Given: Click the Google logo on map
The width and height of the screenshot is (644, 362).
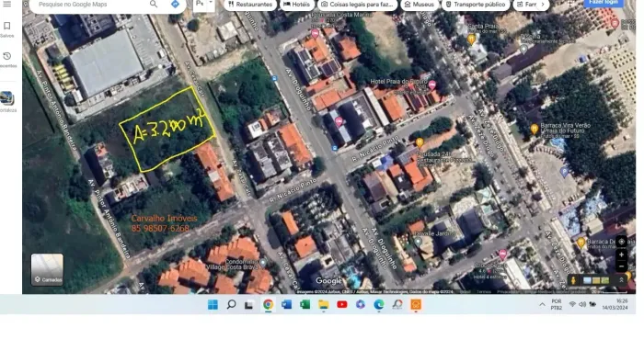Looking at the screenshot, I should [328, 281].
